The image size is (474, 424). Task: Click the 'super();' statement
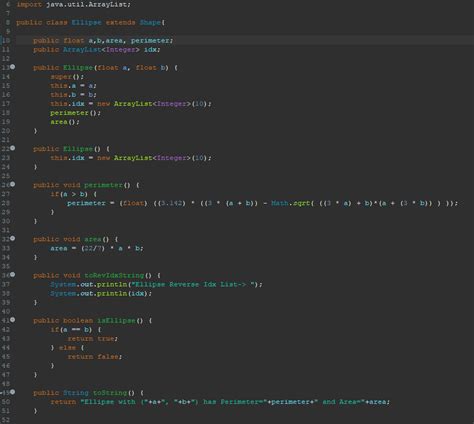[x=67, y=77]
